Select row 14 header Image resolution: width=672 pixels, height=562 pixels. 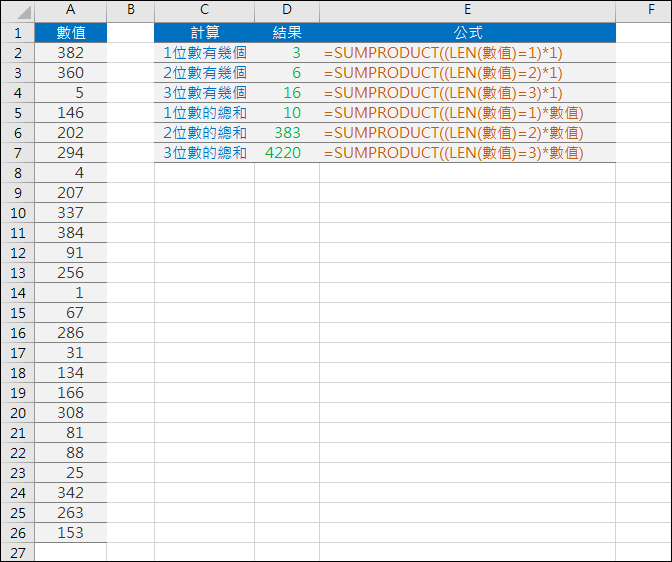coord(18,293)
